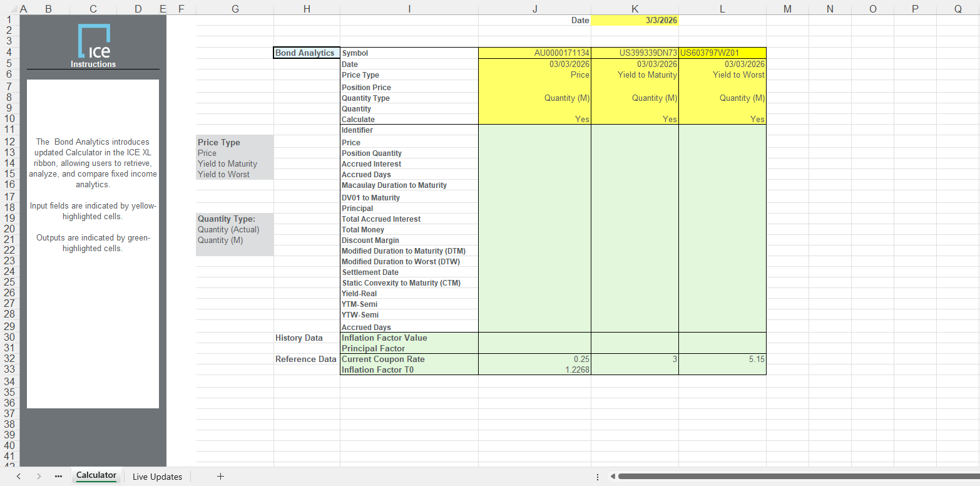
Task: Click the scroll-left arrow of the horizontal scrollbar
Action: click(x=613, y=477)
